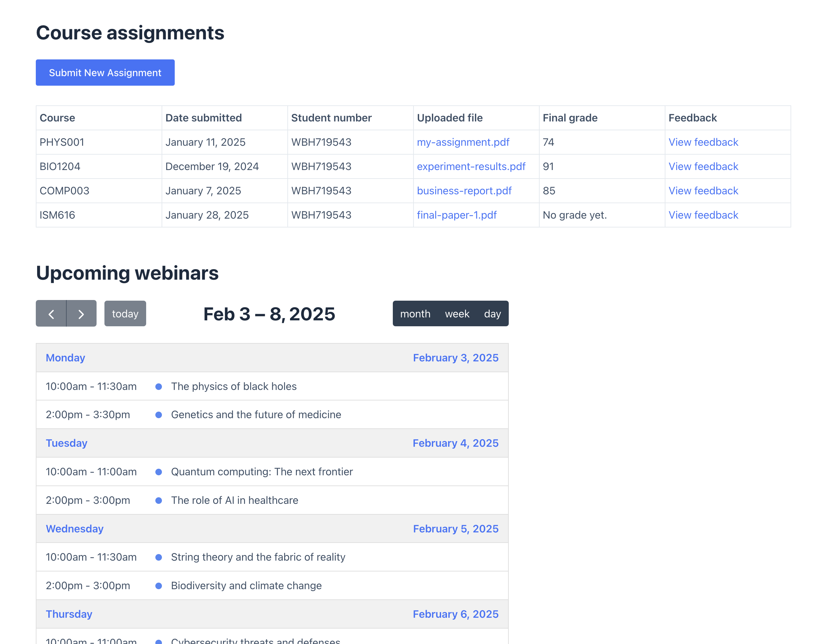Image resolution: width=827 pixels, height=644 pixels.
Task: Advance calendar with right chevron arrow
Action: (81, 313)
